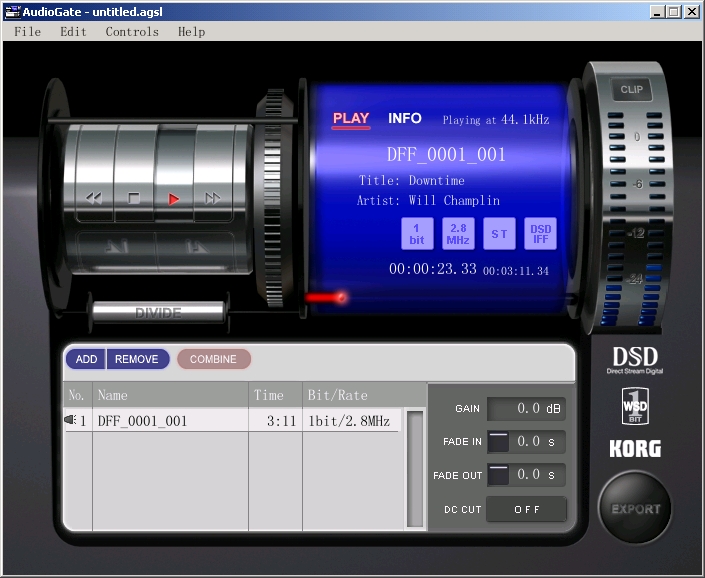Click the Name column header
Image resolution: width=705 pixels, height=578 pixels.
tap(170, 395)
